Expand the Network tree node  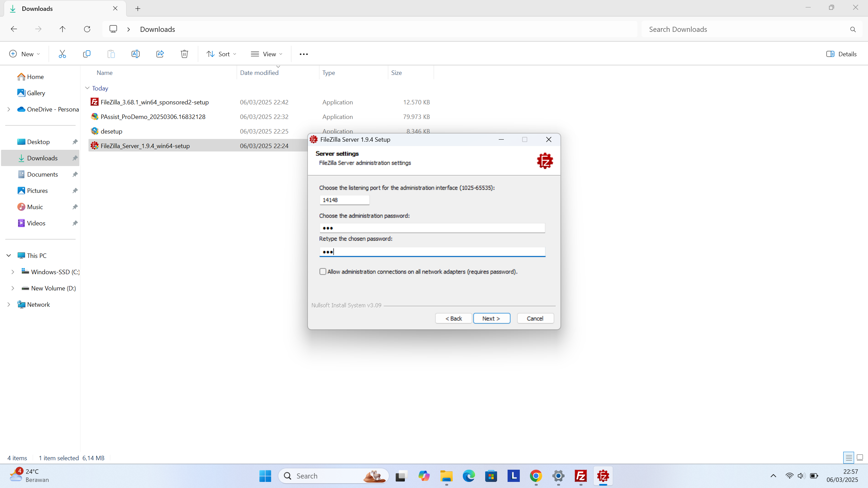click(x=9, y=304)
